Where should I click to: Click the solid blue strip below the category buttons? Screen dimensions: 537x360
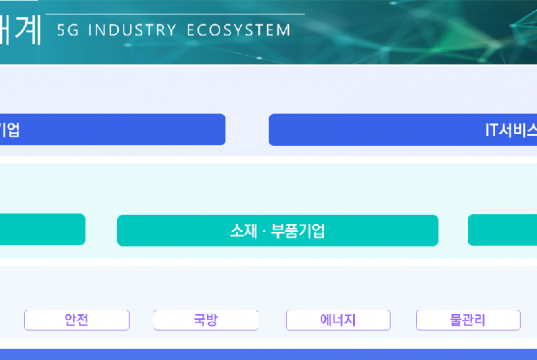pos(268,355)
